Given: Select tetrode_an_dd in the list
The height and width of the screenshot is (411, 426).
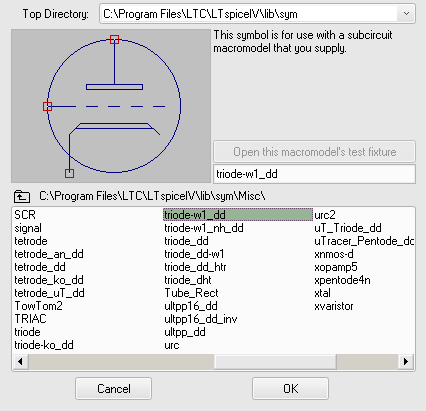Looking at the screenshot, I should coord(49,254).
